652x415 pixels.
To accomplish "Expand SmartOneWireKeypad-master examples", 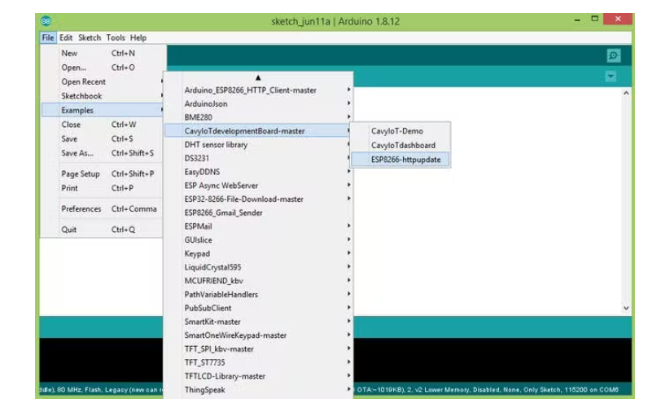I will [x=259, y=335].
